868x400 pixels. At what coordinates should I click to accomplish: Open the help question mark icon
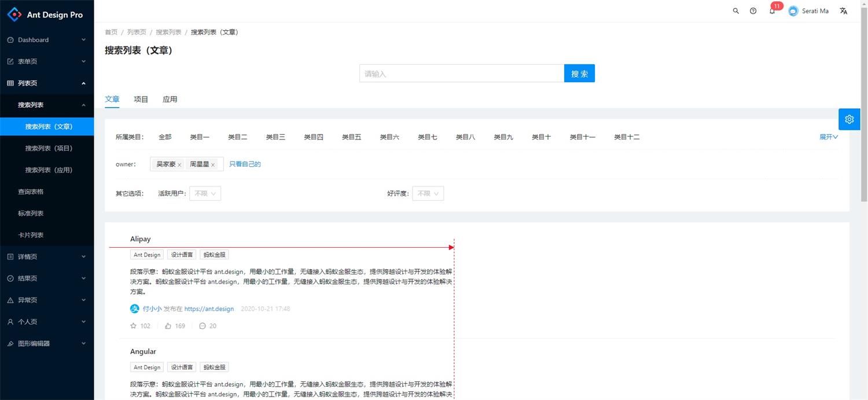pyautogui.click(x=753, y=11)
